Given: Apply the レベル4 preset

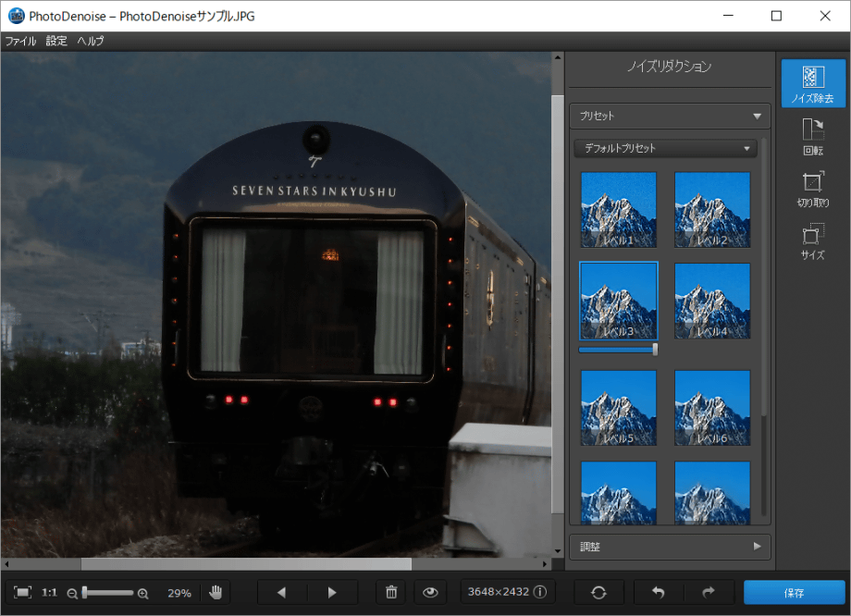Looking at the screenshot, I should point(712,301).
